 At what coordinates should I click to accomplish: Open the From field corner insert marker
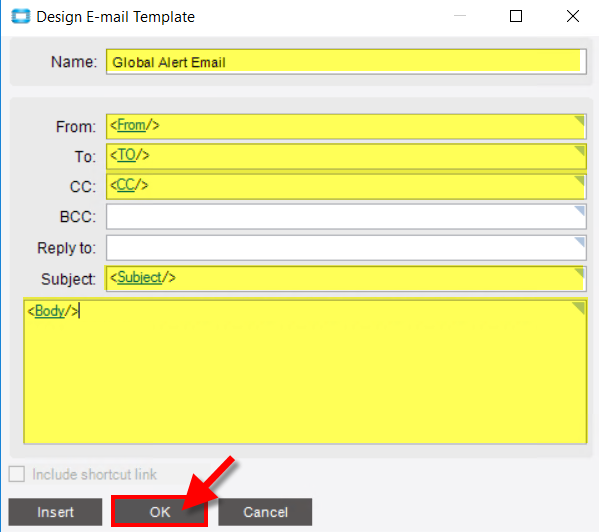point(580,121)
